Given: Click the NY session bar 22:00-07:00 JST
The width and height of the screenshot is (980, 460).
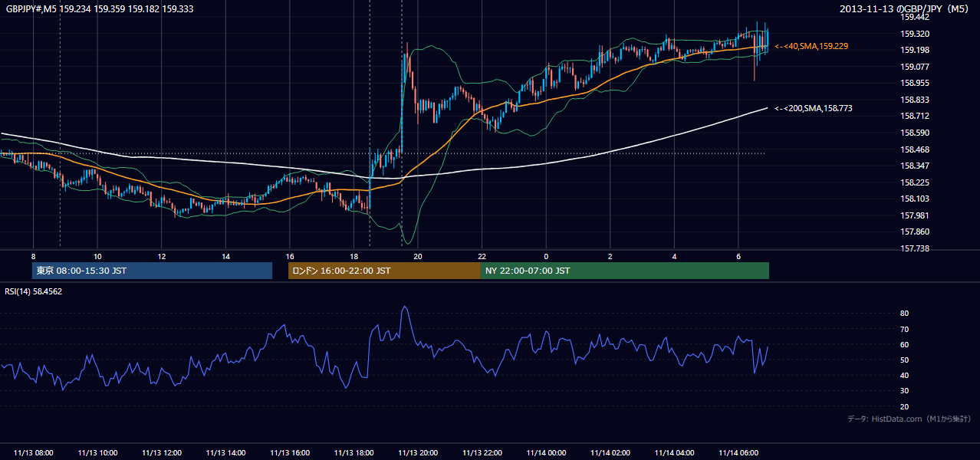Looking at the screenshot, I should (625, 271).
